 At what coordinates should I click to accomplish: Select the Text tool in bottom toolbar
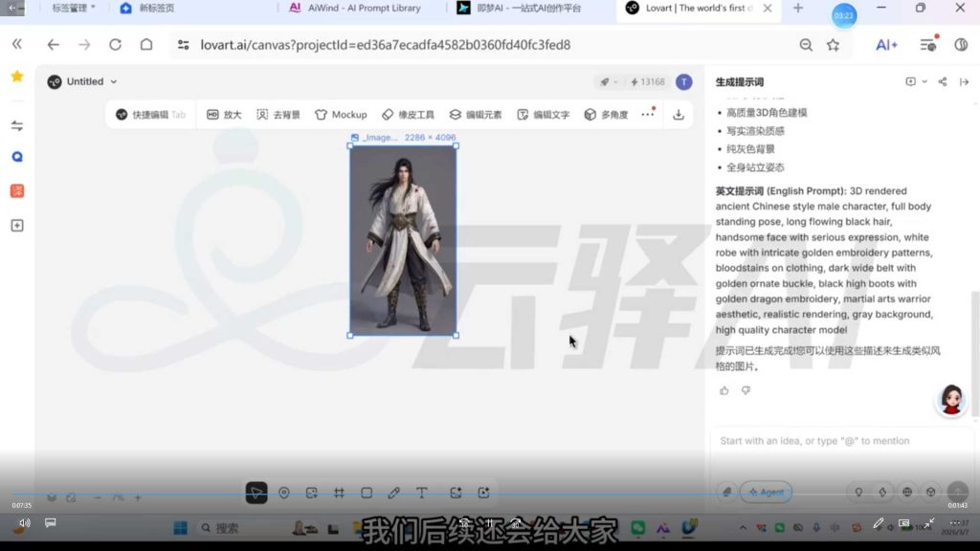coord(421,492)
